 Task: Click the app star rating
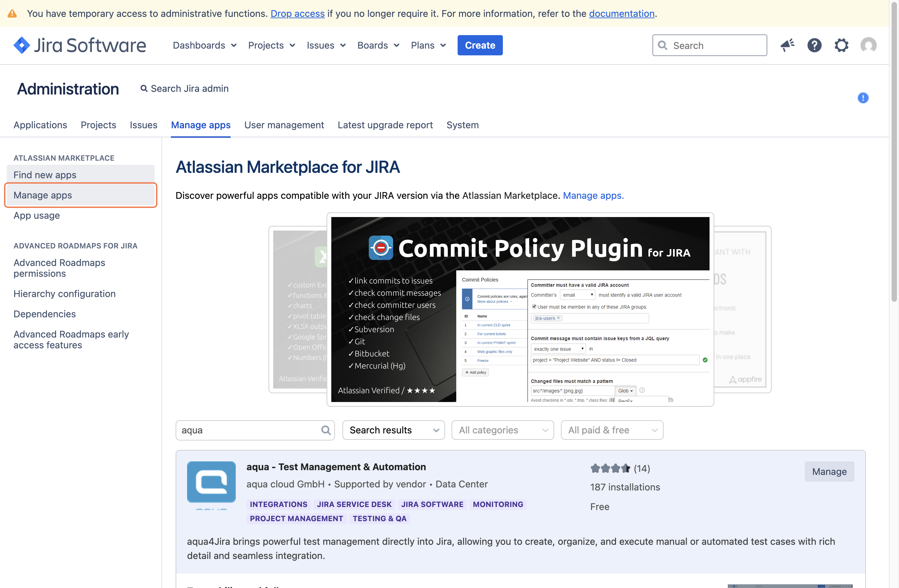(610, 468)
